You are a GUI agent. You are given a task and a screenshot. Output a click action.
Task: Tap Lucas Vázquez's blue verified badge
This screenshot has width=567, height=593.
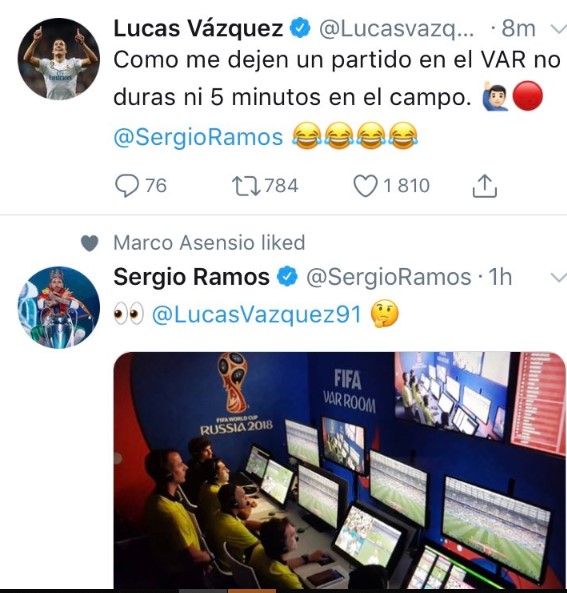(300, 29)
